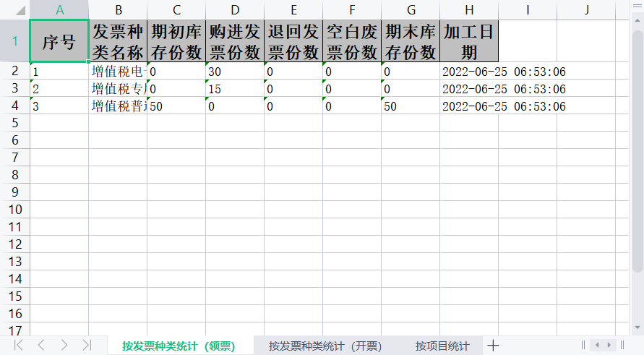
Task: Click the vertical scrollbar thumb
Action: [x=637, y=150]
